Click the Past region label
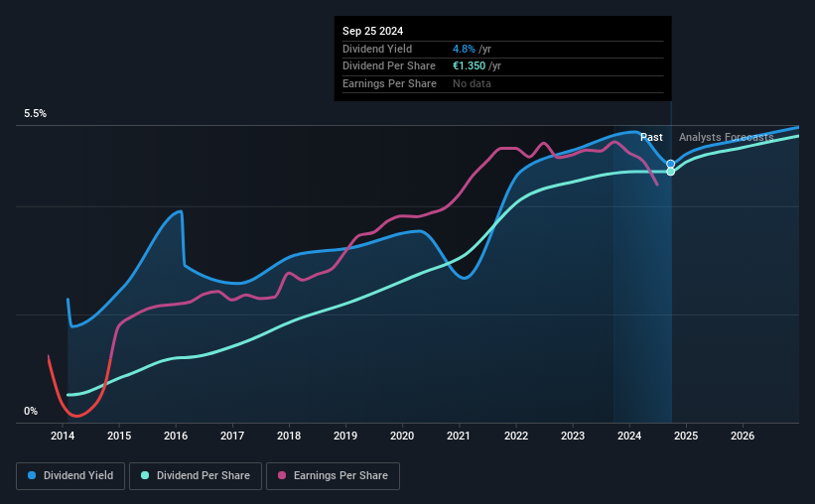The image size is (815, 504). [651, 137]
